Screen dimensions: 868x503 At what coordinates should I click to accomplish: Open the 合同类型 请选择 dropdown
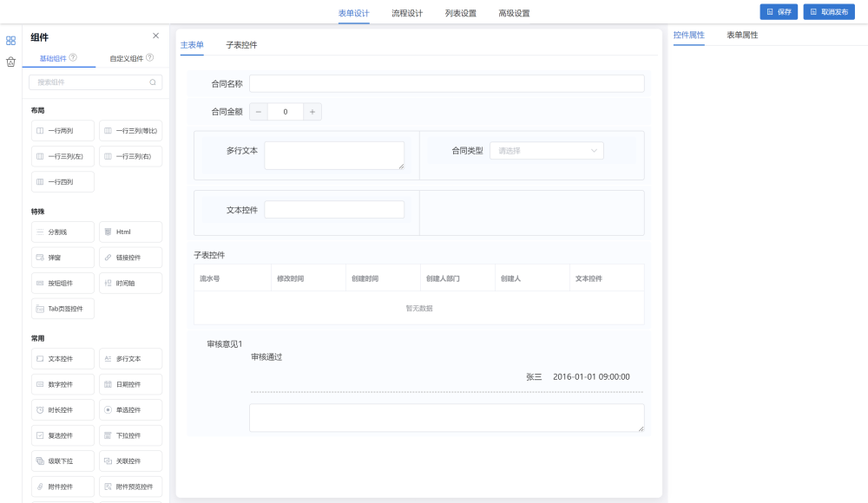tap(547, 151)
